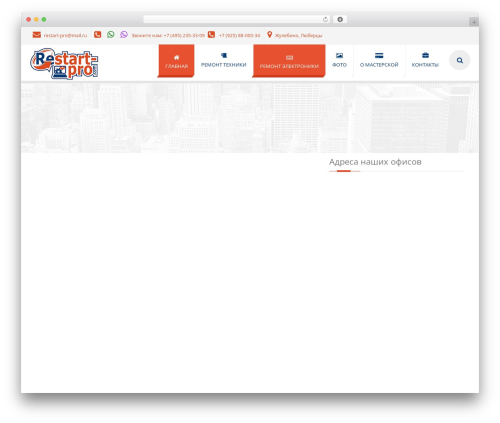Image resolution: width=500 pixels, height=423 pixels.
Task: Click the Адреса наших офисов heading
Action: pos(375,162)
